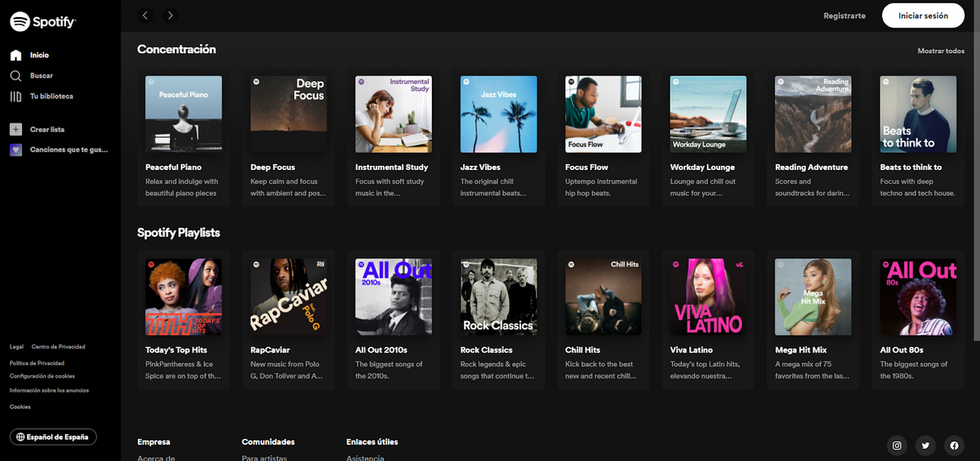The height and width of the screenshot is (461, 980).
Task: Open the Deep Focus playlist cover
Action: 288,114
